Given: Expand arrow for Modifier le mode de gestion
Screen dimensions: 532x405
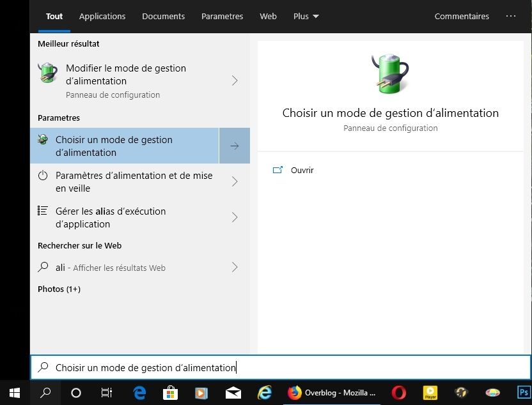Looking at the screenshot, I should pyautogui.click(x=235, y=80).
